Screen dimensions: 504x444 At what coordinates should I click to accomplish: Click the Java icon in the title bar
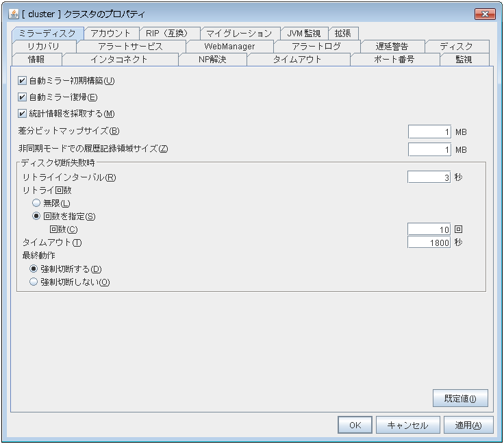tap(14, 14)
